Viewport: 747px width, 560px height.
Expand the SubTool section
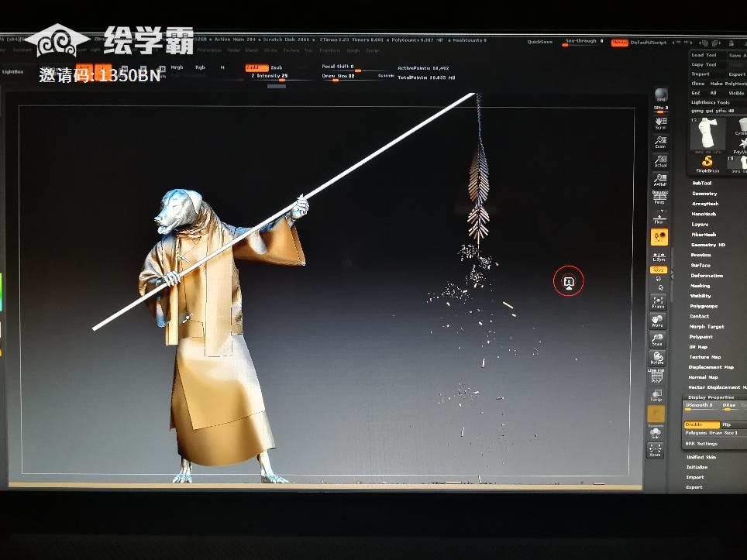tap(702, 183)
